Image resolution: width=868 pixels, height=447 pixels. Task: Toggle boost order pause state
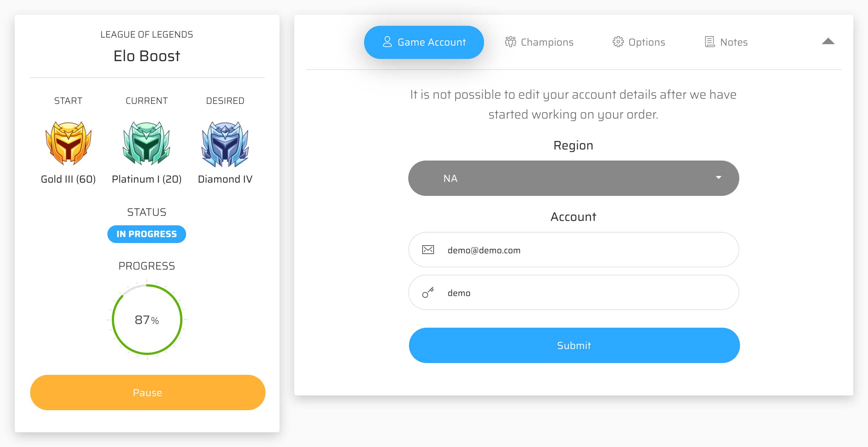pos(147,392)
